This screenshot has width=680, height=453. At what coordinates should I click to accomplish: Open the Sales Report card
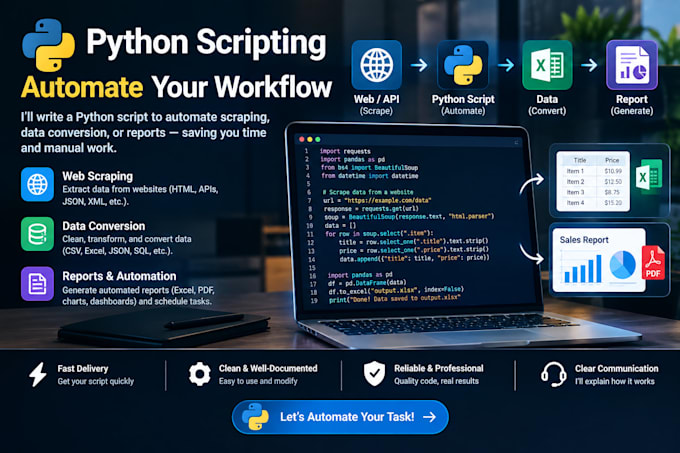click(609, 260)
